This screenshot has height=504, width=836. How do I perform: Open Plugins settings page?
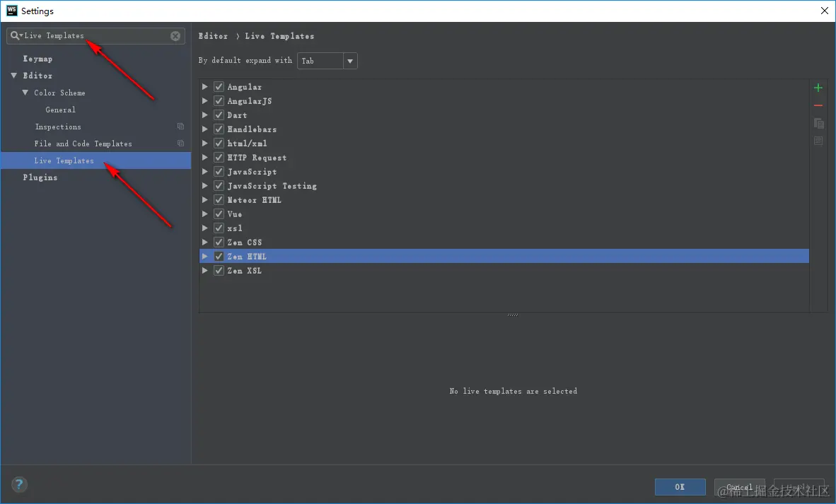pyautogui.click(x=40, y=177)
